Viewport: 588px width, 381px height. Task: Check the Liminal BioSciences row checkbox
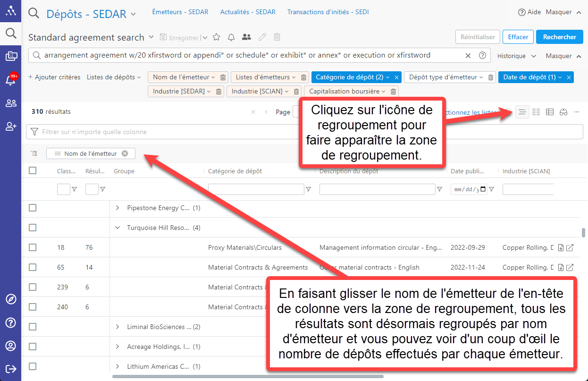(33, 327)
